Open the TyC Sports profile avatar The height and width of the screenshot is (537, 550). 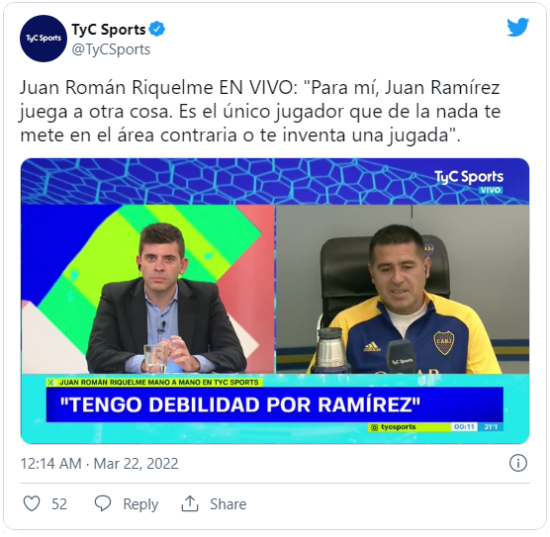(43, 39)
